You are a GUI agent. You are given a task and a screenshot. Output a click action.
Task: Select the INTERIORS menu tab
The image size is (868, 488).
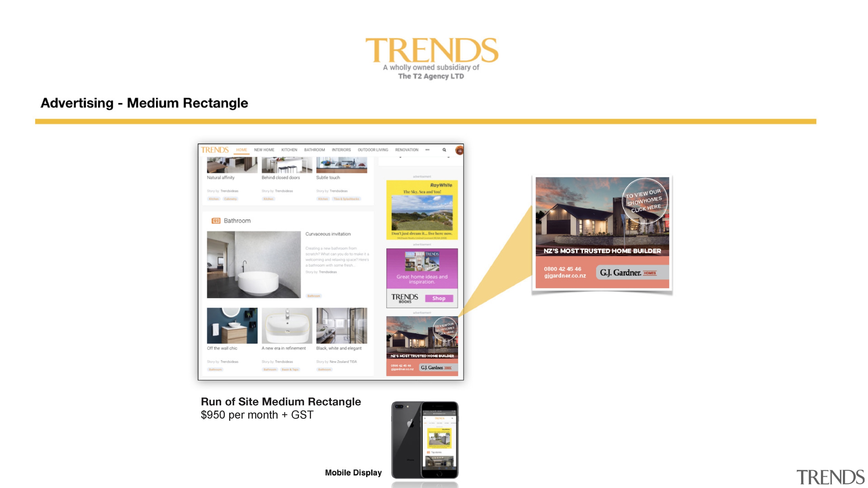(341, 150)
